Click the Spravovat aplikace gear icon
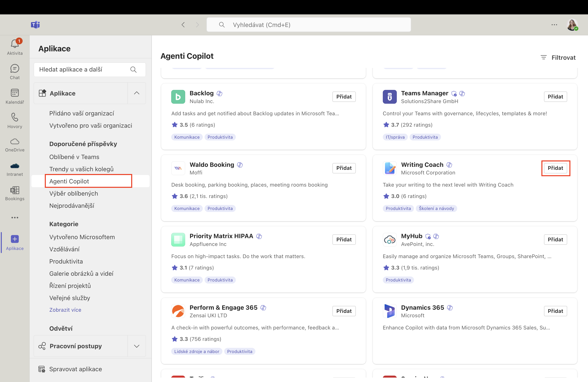The image size is (588, 382). click(42, 369)
